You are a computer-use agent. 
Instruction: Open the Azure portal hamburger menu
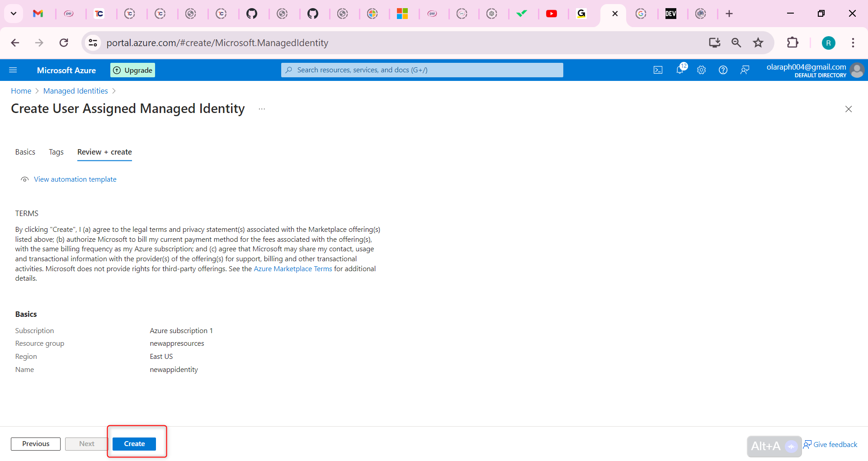tap(13, 70)
